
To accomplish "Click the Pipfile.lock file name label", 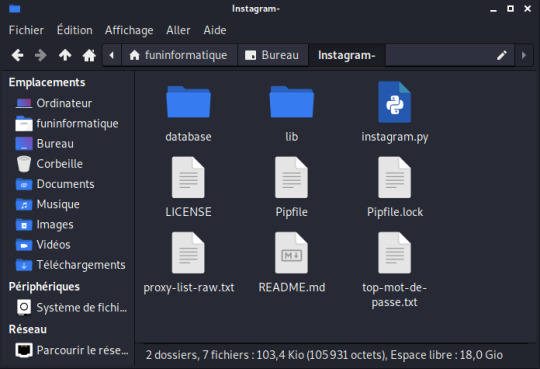I will (x=395, y=212).
